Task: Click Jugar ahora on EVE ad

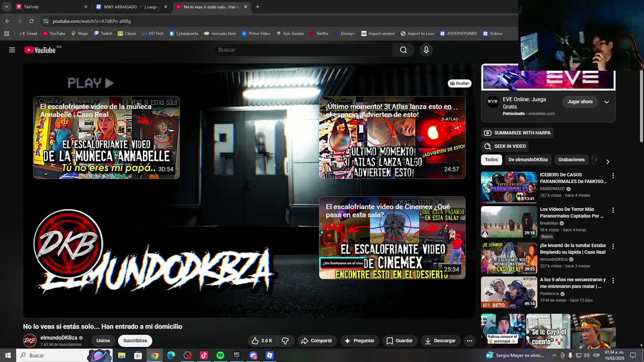Action: coord(580,102)
